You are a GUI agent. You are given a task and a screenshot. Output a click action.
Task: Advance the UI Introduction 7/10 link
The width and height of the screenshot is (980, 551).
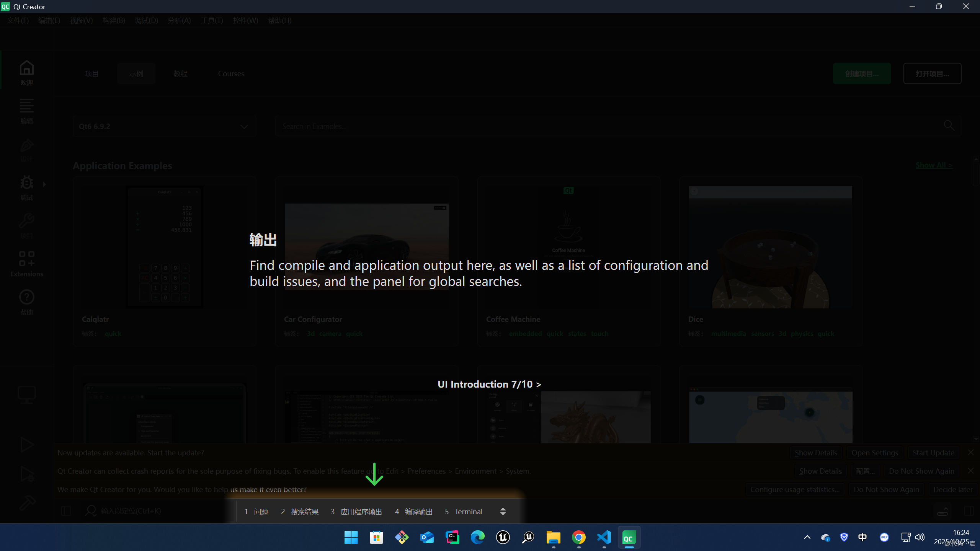tap(489, 384)
